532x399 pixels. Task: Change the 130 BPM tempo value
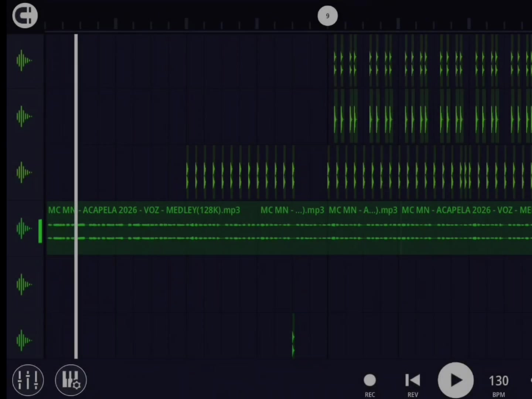click(499, 385)
